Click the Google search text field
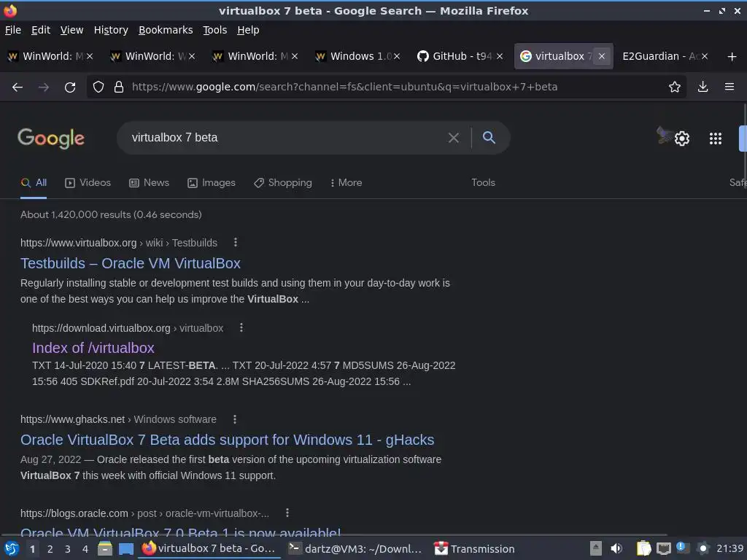Screen dimensions: 747x560 (286, 138)
